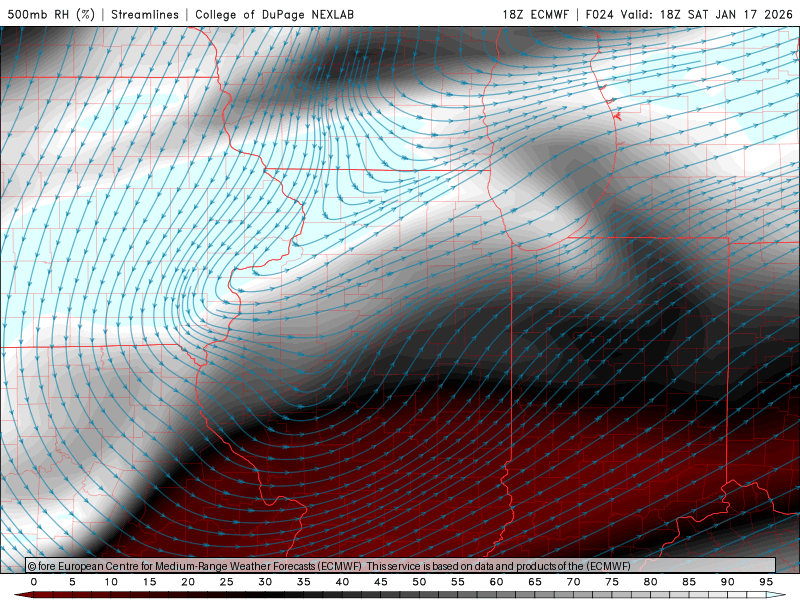
Task: Click legend value "5"
Action: (72, 582)
